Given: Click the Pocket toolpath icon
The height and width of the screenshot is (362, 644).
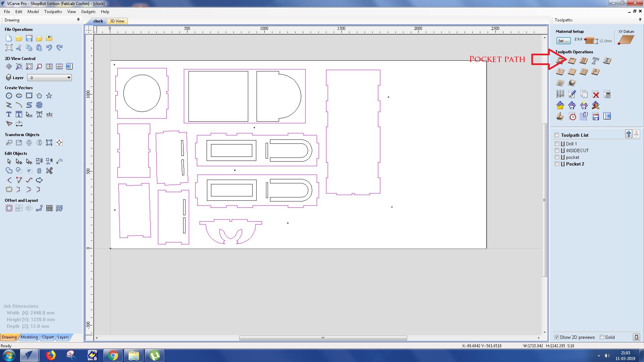Looking at the screenshot, I should click(572, 61).
